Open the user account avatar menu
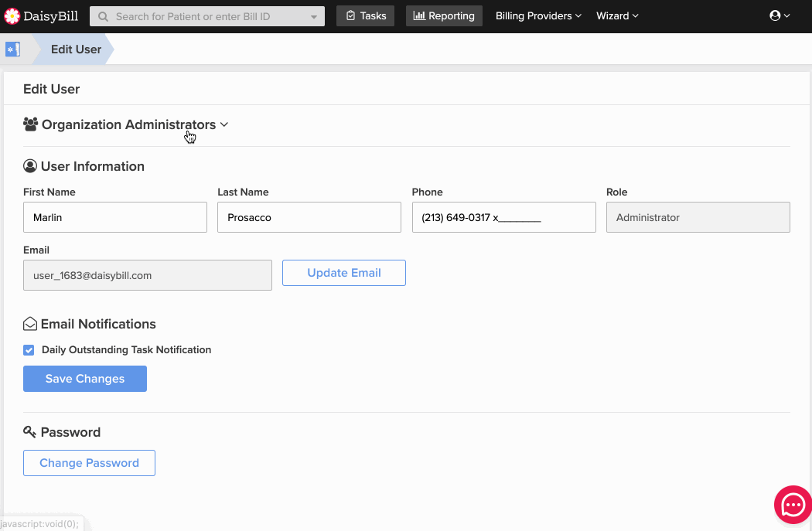The width and height of the screenshot is (812, 531). coord(780,15)
